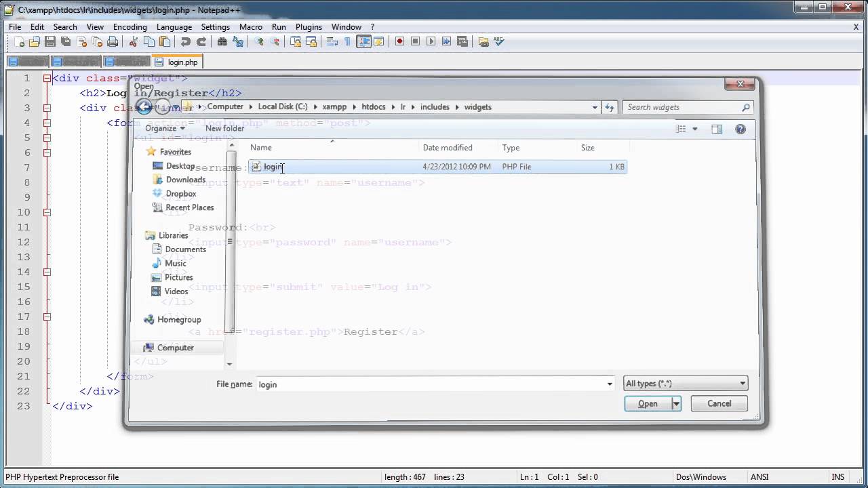Select the login.php document tab
Screen dimensions: 868x488
click(177, 62)
